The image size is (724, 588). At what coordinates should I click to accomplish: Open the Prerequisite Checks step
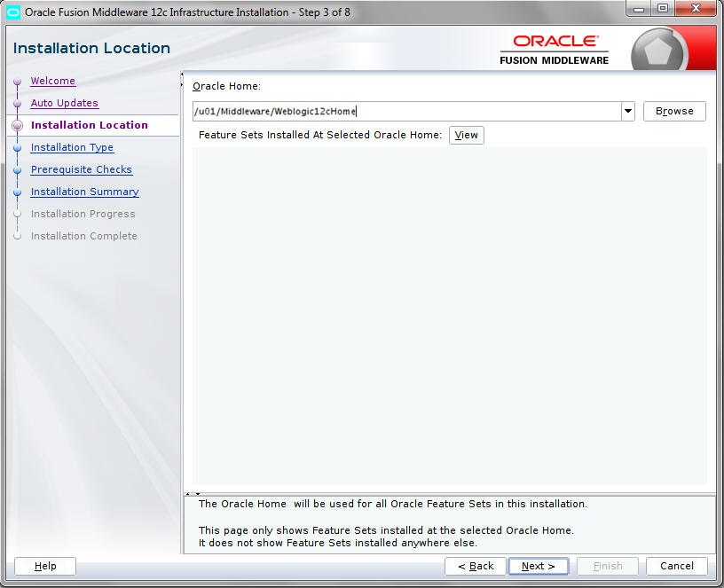click(82, 169)
